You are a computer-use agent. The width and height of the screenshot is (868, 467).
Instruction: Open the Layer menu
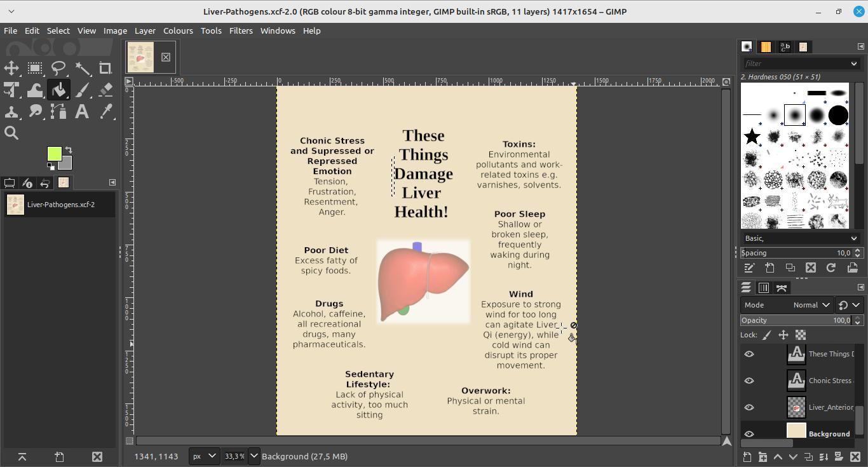(x=145, y=30)
